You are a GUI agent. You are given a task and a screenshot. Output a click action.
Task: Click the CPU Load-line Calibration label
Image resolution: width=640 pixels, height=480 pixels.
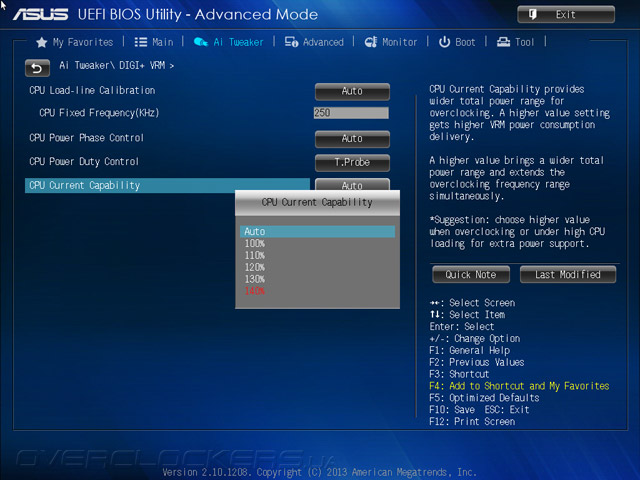(92, 90)
